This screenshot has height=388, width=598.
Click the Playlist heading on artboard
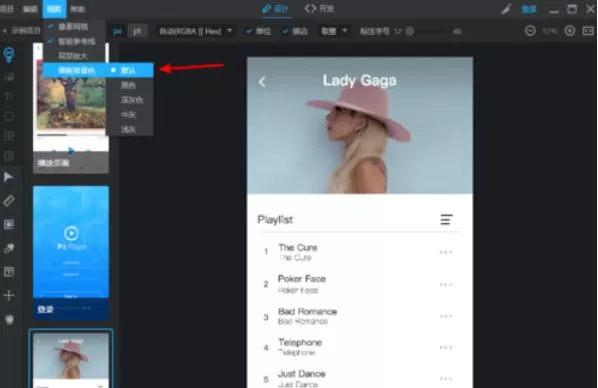[x=275, y=219]
